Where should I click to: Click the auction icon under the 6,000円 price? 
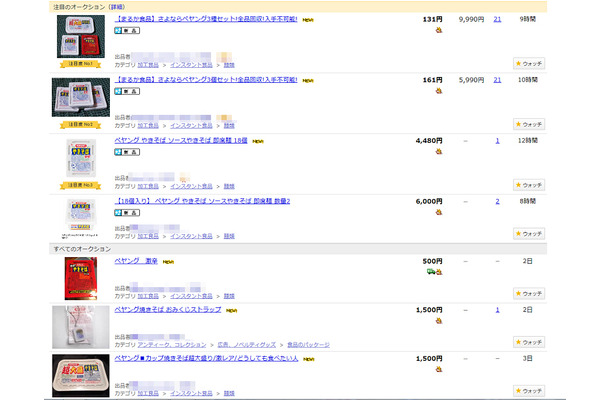pos(439,212)
